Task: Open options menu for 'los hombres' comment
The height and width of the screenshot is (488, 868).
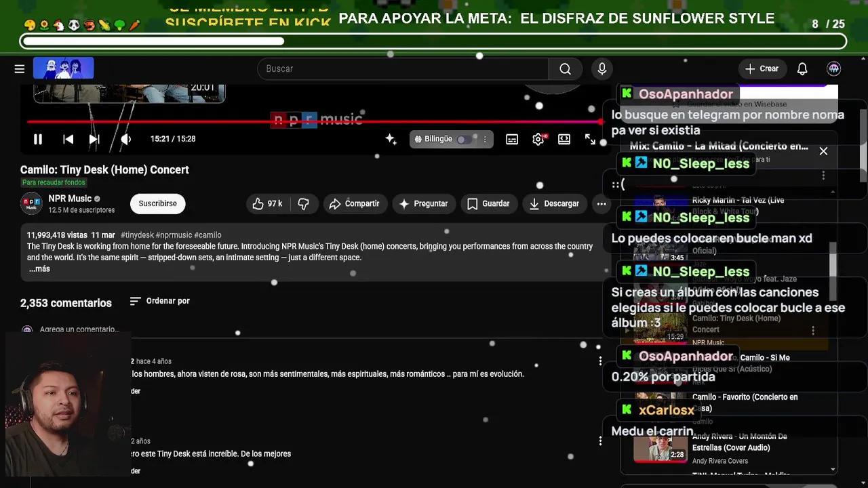Action: pyautogui.click(x=600, y=361)
